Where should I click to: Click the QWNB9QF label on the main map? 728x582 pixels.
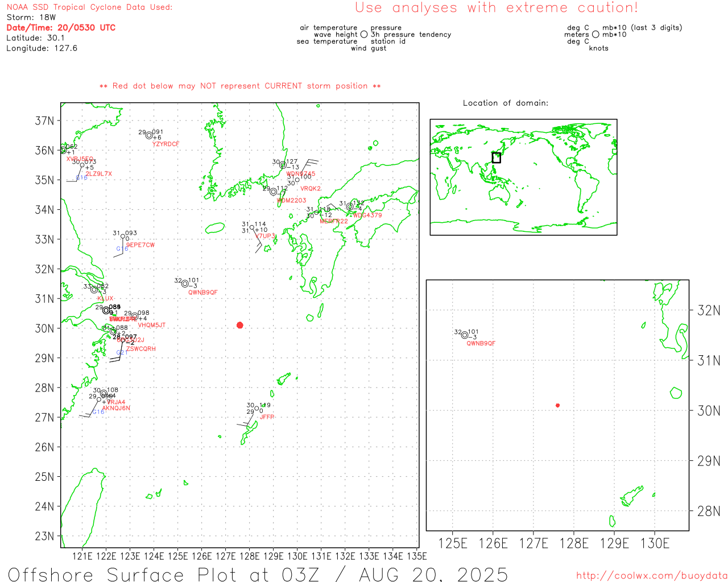203,292
